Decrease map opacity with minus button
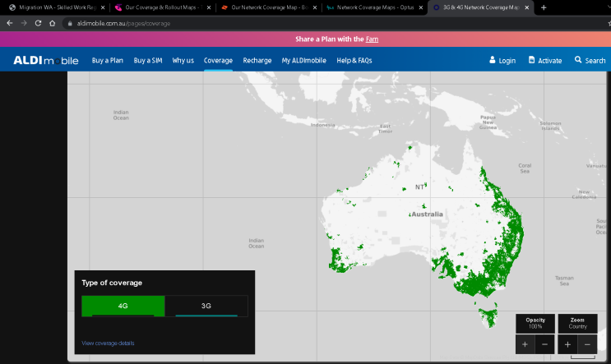Screen dimensions: 611x364 [x=544, y=344]
